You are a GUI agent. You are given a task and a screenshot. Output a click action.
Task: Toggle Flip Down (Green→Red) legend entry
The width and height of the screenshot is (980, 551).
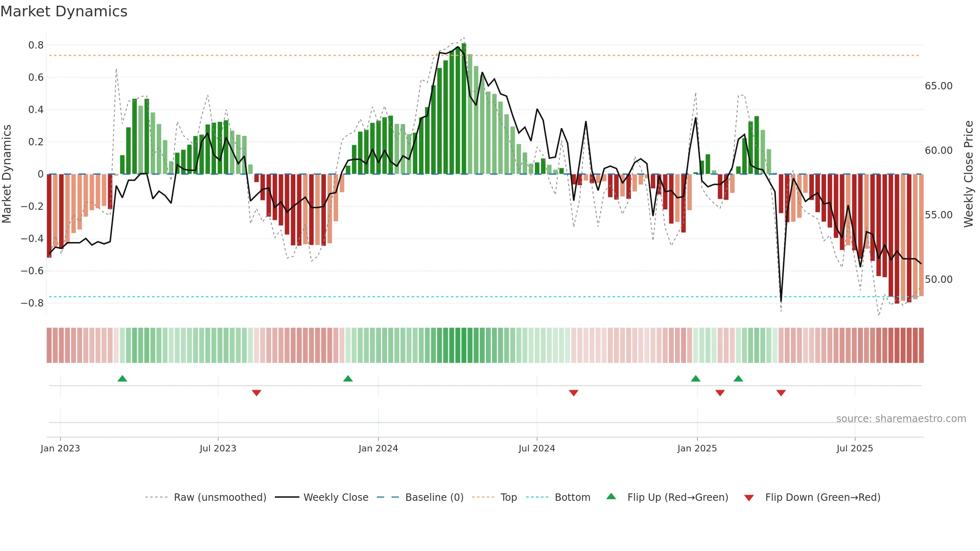click(x=812, y=497)
